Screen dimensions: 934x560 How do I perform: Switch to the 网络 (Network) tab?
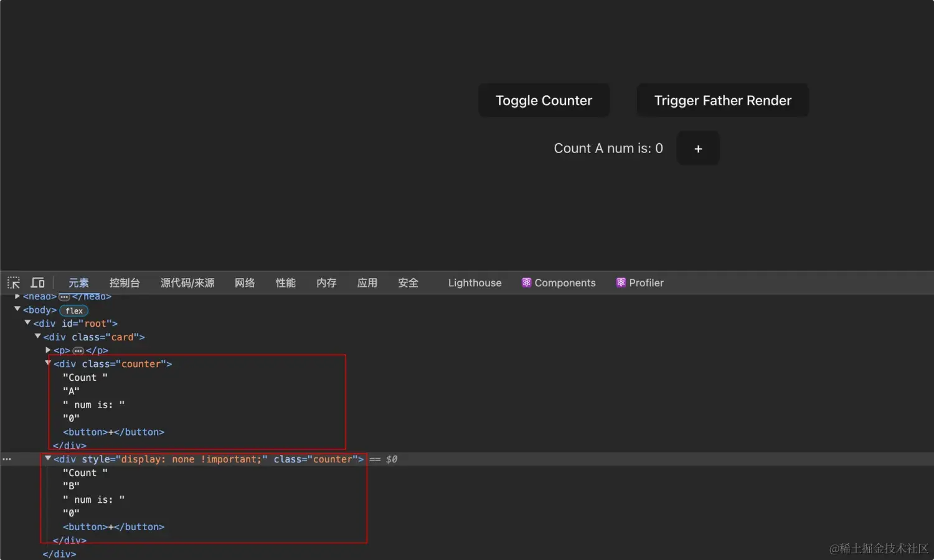click(x=245, y=282)
